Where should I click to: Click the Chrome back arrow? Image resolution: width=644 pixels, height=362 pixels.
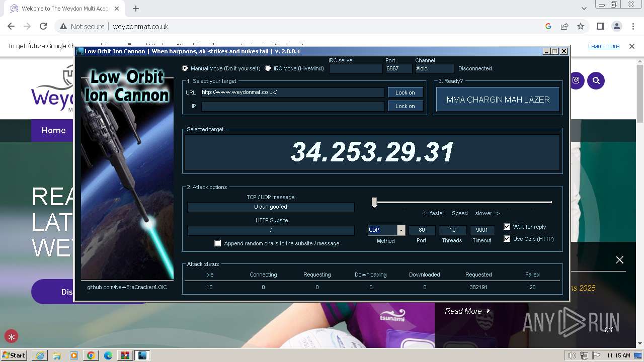tap(11, 26)
